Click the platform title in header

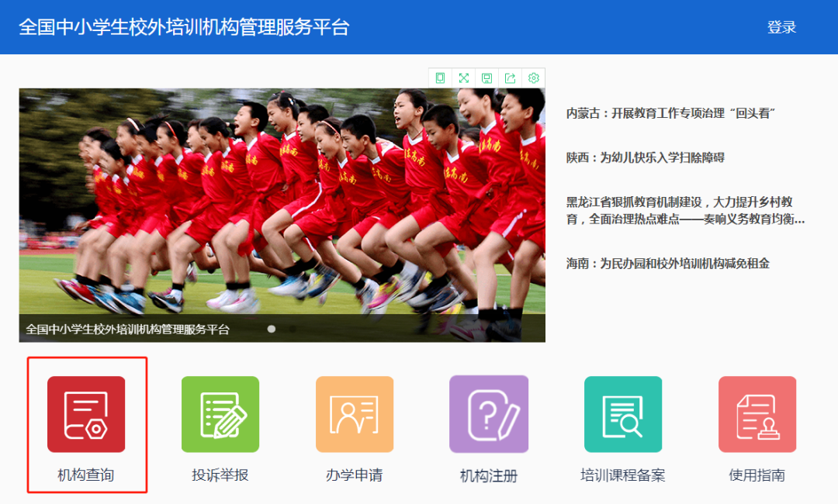click(184, 27)
